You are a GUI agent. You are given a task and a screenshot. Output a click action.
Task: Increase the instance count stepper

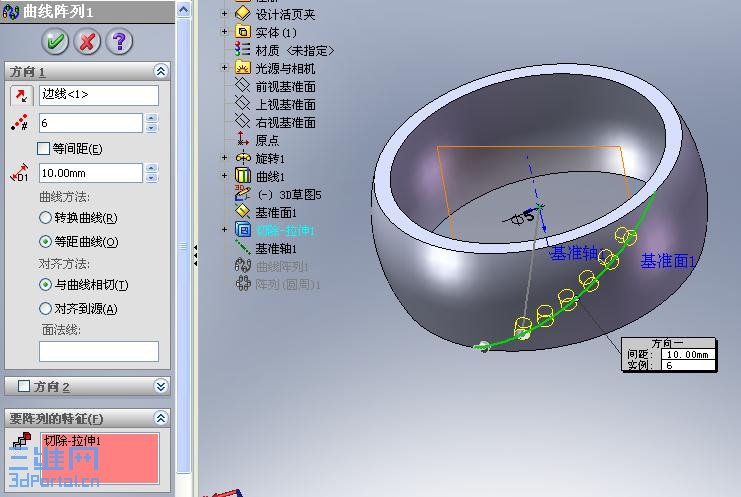[x=151, y=118]
